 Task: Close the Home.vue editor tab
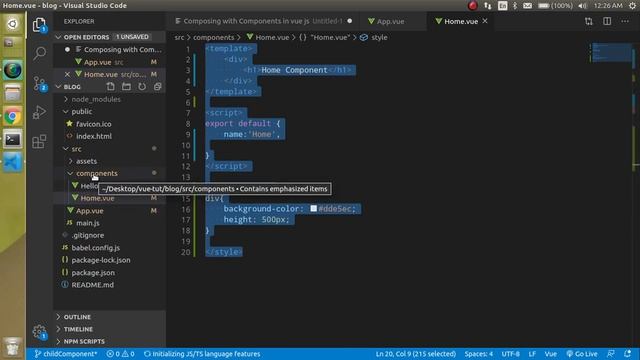point(485,21)
